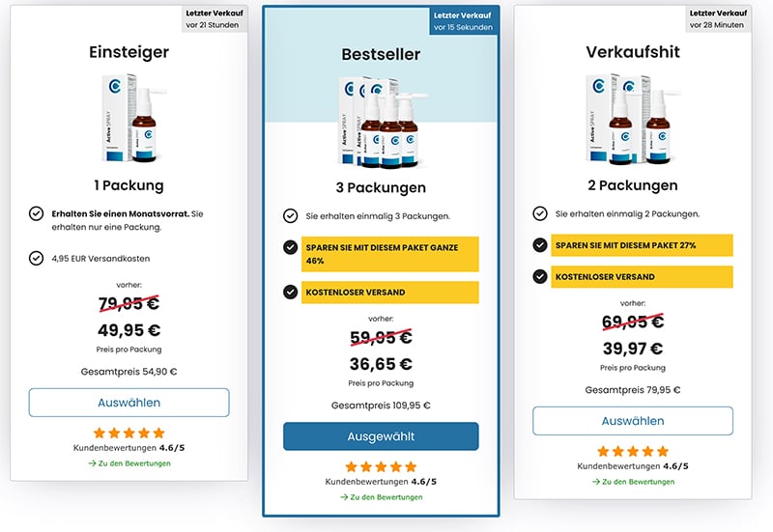
Task: Click checkmark icon beside Monatsvorrat text
Action: [36, 213]
